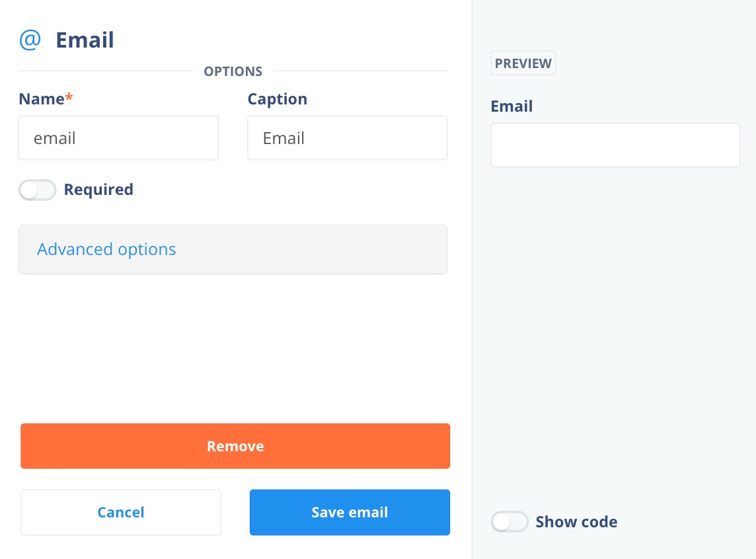Click the PREVIEW badge
Viewport: 756px width, 559px height.
click(x=523, y=63)
